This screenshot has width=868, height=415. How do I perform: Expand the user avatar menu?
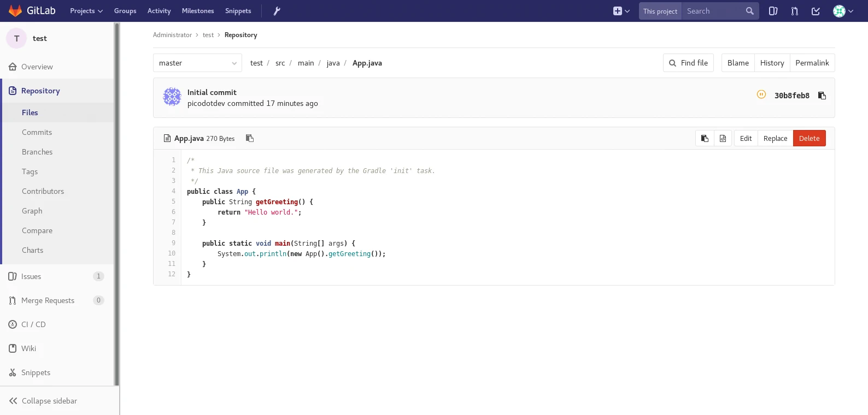pos(843,11)
